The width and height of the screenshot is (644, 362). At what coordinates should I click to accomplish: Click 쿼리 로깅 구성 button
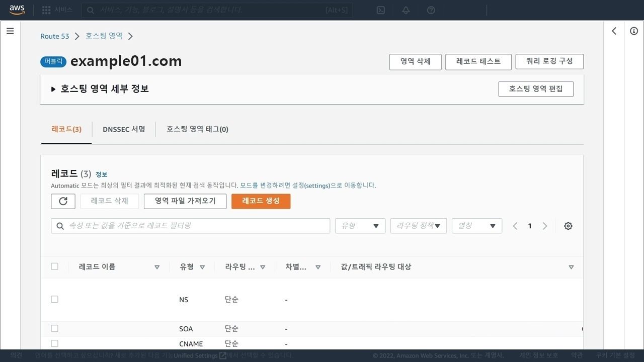pyautogui.click(x=549, y=62)
